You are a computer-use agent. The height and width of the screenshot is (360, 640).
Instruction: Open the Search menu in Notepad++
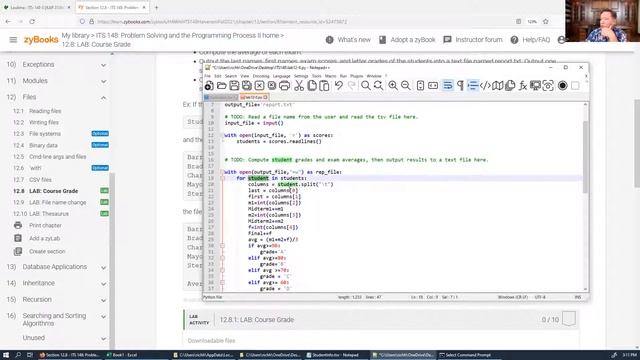231,76
